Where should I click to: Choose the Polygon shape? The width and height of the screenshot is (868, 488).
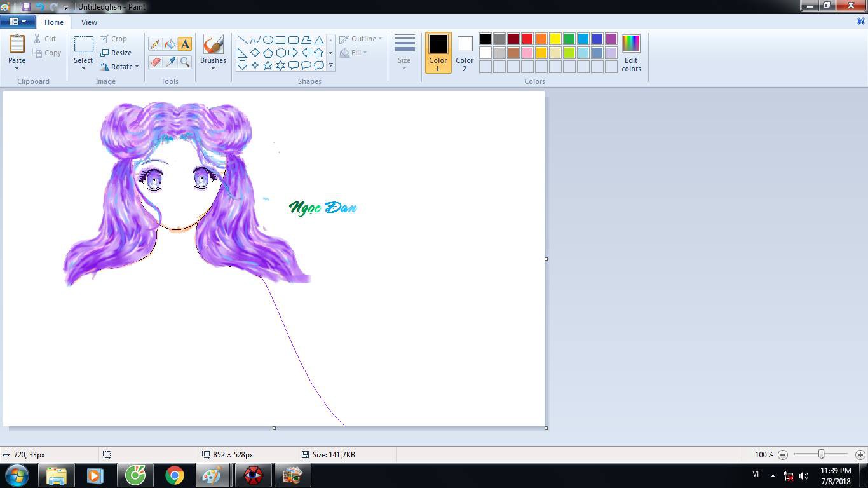(x=306, y=40)
